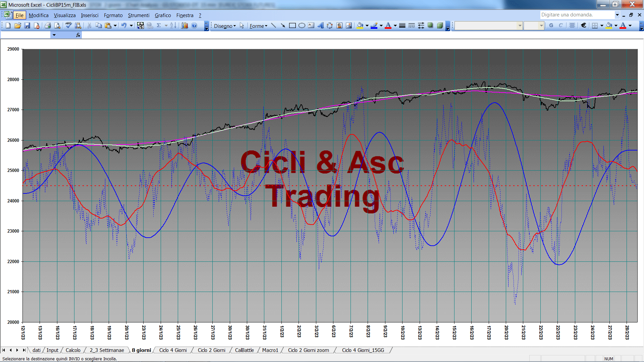Open the Forme shapes dropdown
Screen dimensions: 644x362
[x=258, y=26]
